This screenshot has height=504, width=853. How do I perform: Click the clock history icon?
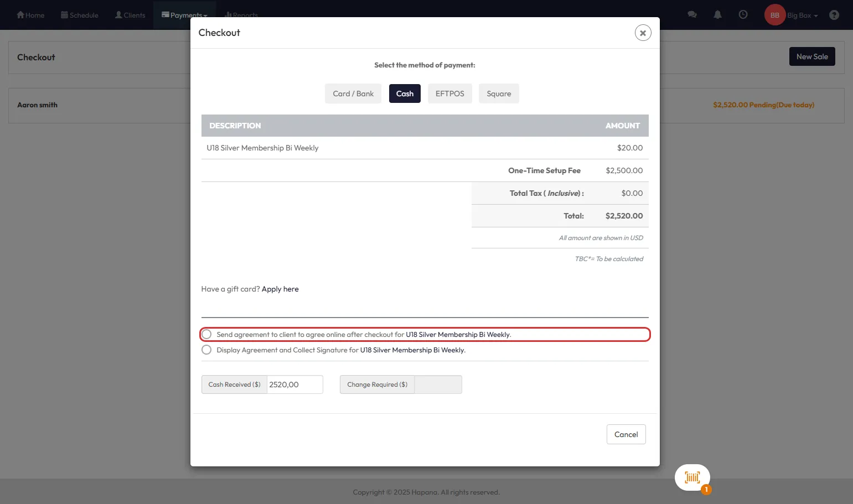click(x=743, y=15)
